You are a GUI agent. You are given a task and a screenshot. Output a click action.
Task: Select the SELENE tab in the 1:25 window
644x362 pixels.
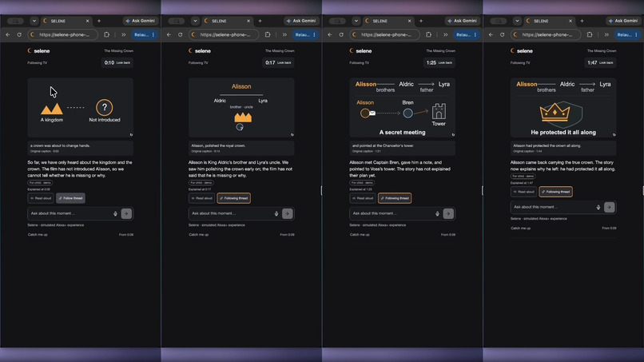point(388,21)
